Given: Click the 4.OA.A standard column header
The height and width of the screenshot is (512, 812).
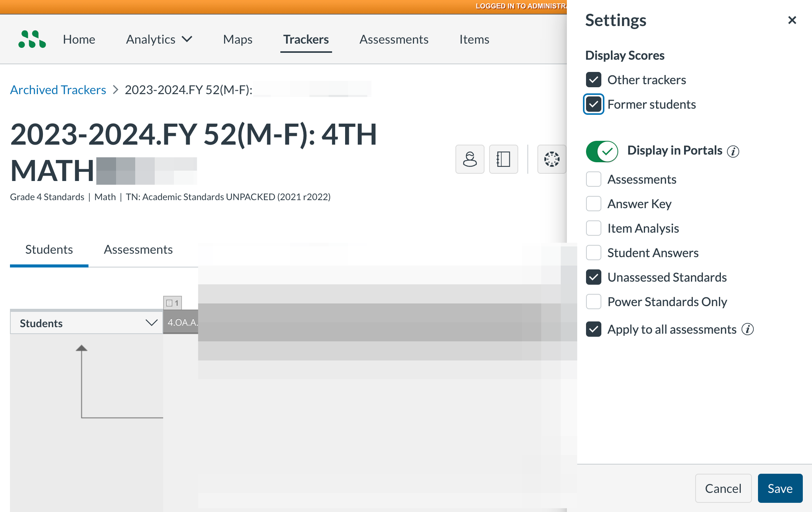Looking at the screenshot, I should 181,322.
